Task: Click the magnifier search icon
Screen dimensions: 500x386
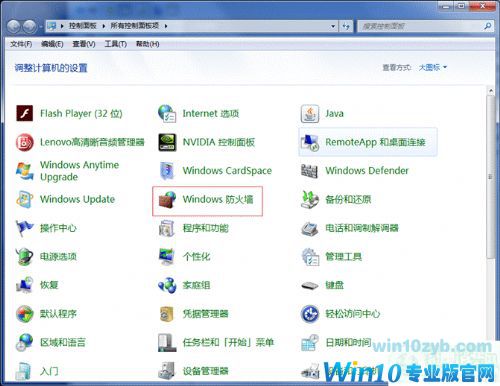Action: 488,26
